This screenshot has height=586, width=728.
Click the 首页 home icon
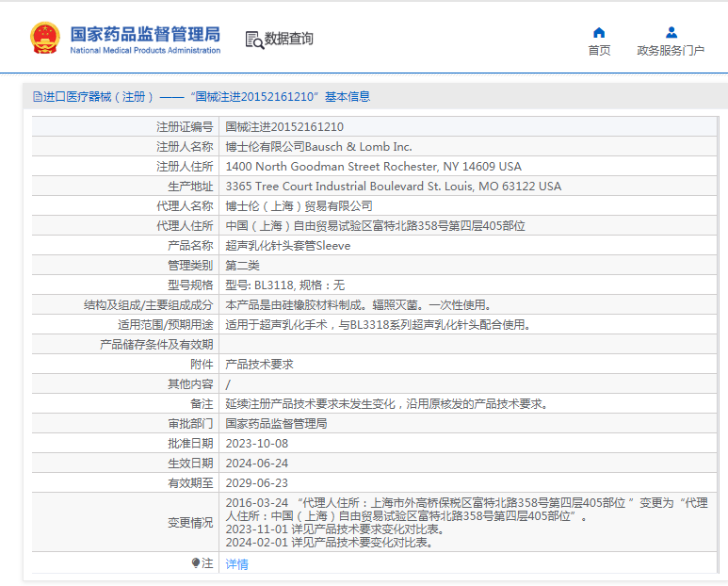click(599, 33)
